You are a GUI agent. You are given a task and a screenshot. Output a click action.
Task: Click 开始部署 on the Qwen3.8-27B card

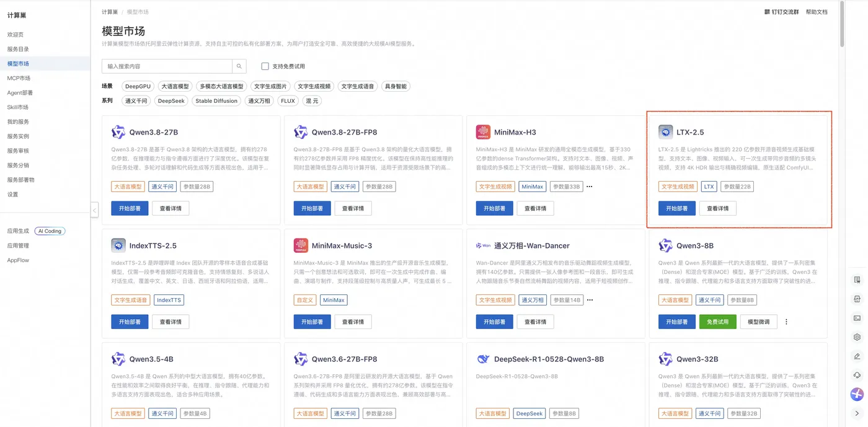pos(130,209)
